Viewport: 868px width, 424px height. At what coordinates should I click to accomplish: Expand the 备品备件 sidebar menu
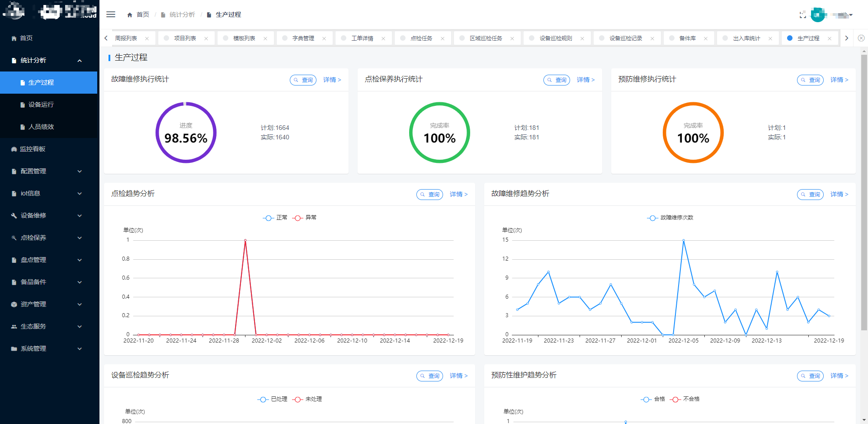pyautogui.click(x=49, y=282)
